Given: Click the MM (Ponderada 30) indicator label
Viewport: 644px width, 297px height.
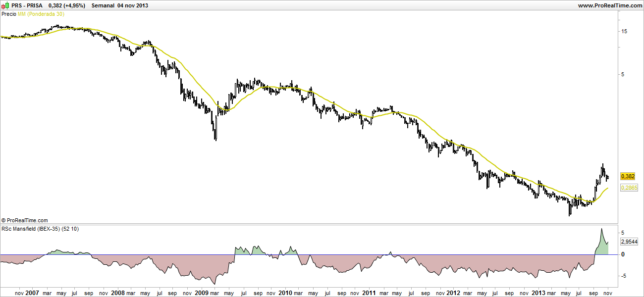Looking at the screenshot, I should click(42, 14).
